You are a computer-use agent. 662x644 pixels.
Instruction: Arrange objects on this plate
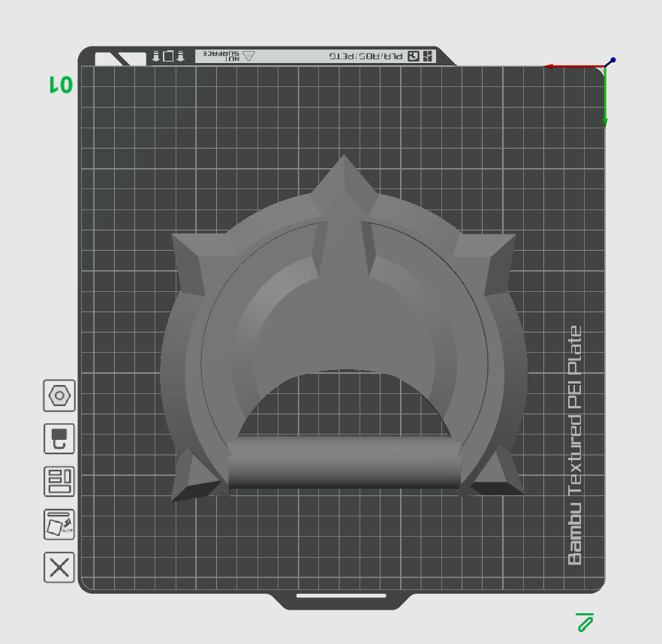pyautogui.click(x=59, y=481)
